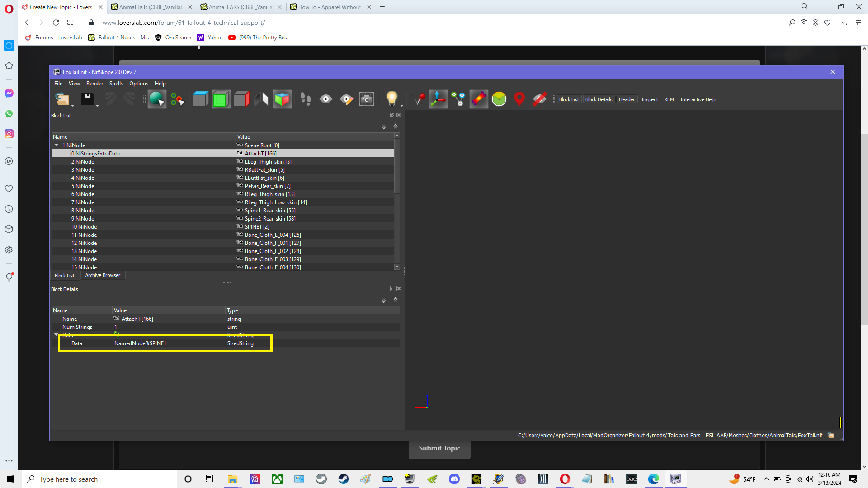Open Steam from Windows taskbar

pyautogui.click(x=344, y=479)
